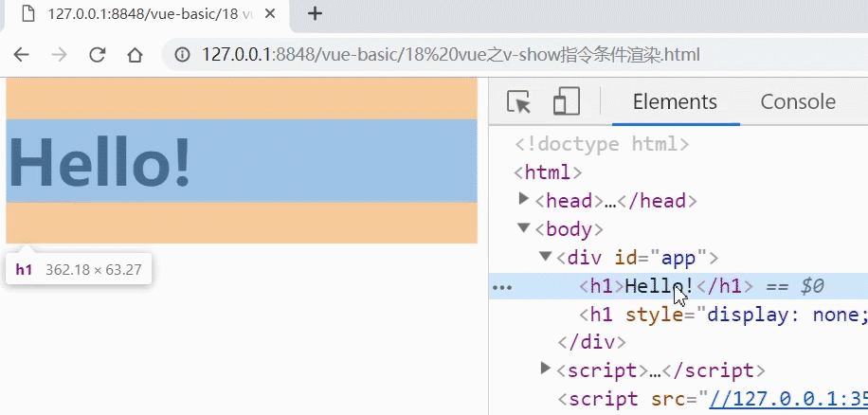Click the page icon on the browser tab
The width and height of the screenshot is (868, 415).
(29, 14)
